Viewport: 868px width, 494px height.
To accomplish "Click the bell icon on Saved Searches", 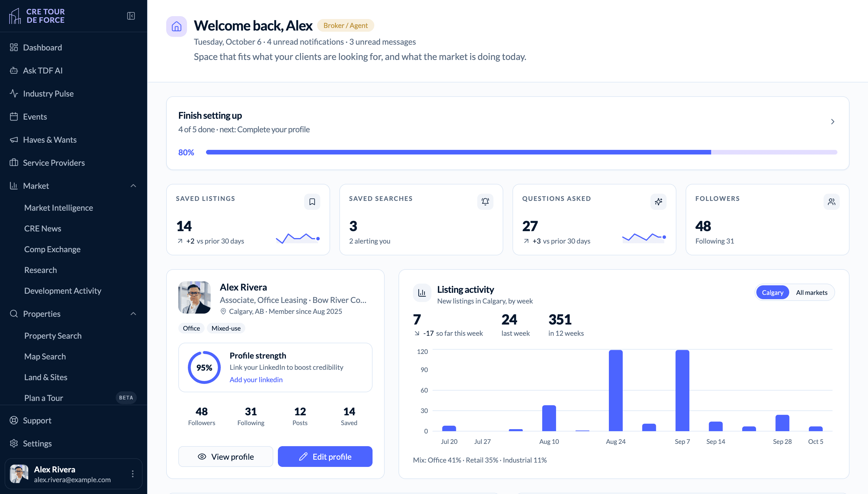I will (x=485, y=202).
